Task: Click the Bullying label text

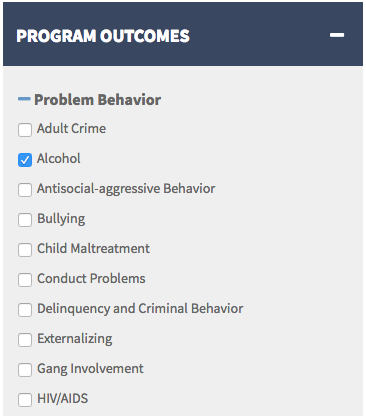Action: [x=61, y=219]
